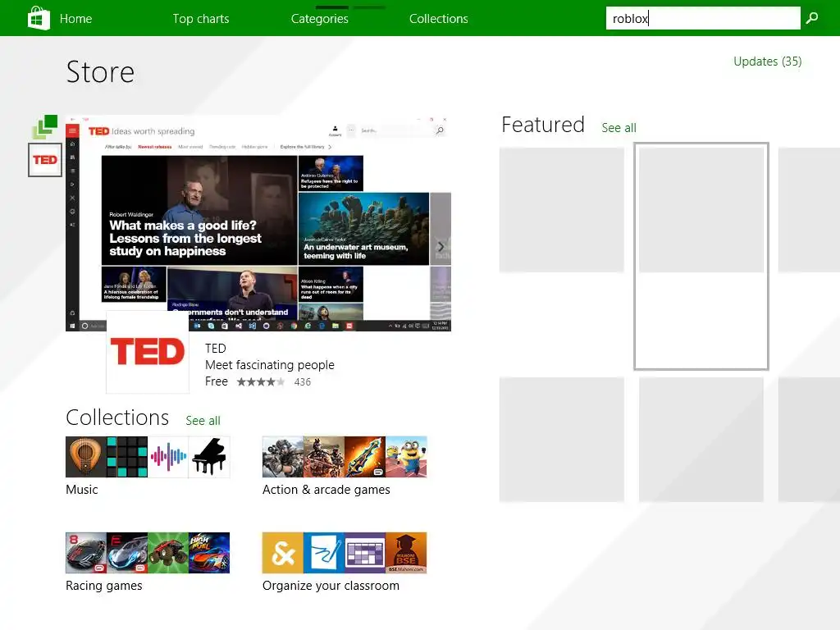The image size is (840, 630).
Task: Open the High Fuel racing game icon
Action: [x=209, y=553]
